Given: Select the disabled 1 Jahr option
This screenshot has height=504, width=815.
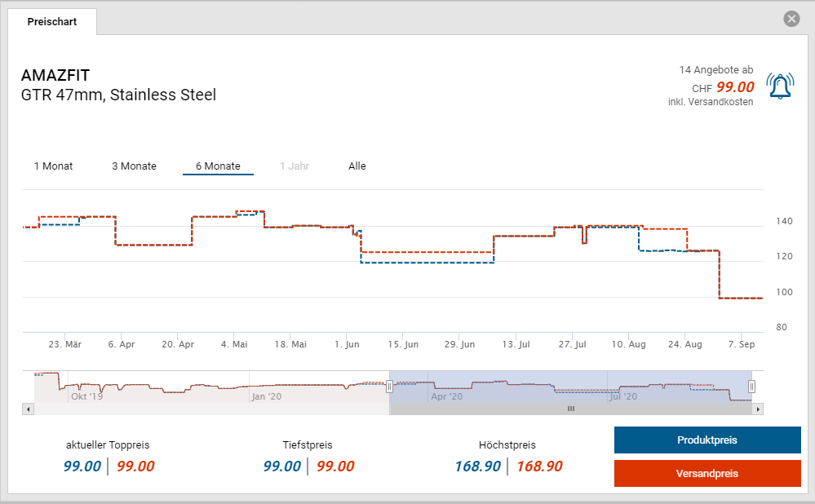Looking at the screenshot, I should pos(294,166).
